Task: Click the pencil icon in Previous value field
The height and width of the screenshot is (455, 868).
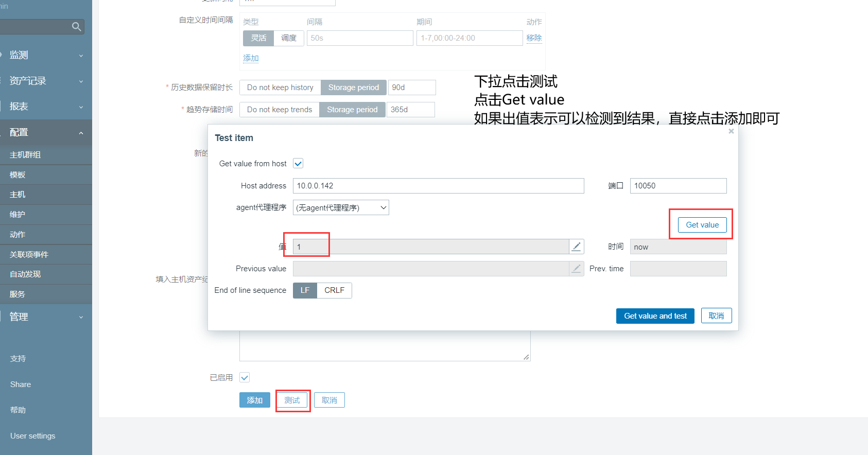Action: click(x=577, y=269)
